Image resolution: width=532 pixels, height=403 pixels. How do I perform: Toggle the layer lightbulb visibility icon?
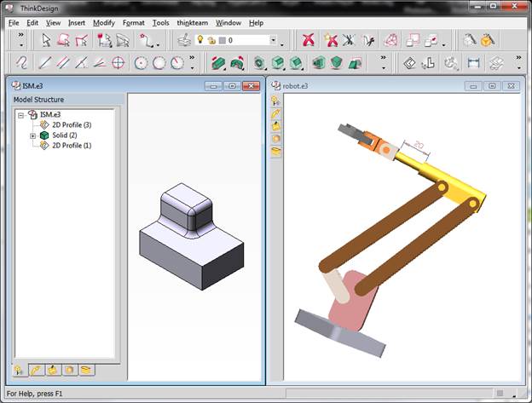200,40
